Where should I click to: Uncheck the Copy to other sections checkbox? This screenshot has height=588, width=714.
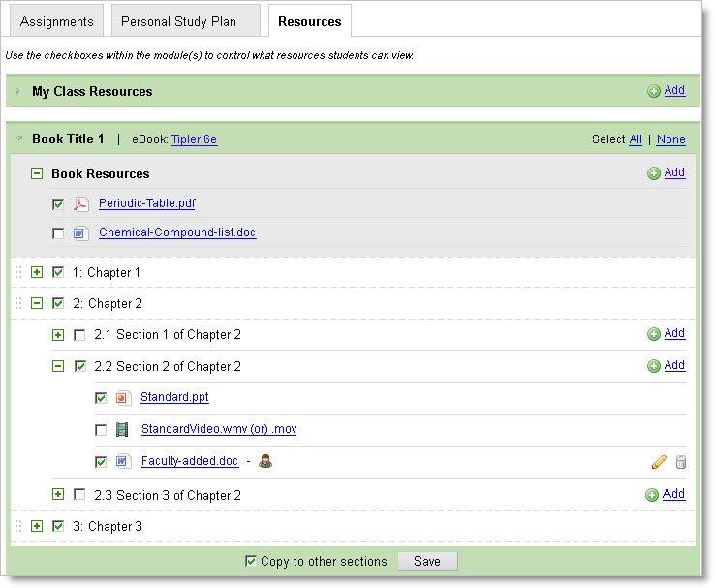[x=251, y=561]
